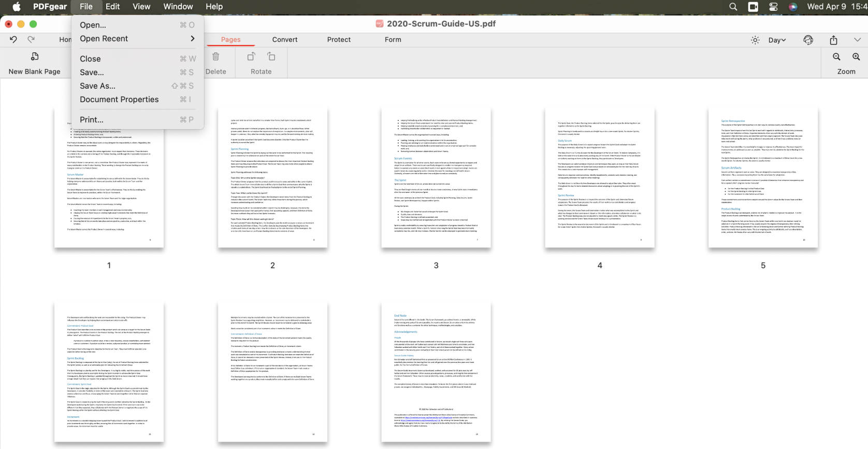Activate Siri from menu bar
Screen dimensions: 868x449
(x=793, y=7)
